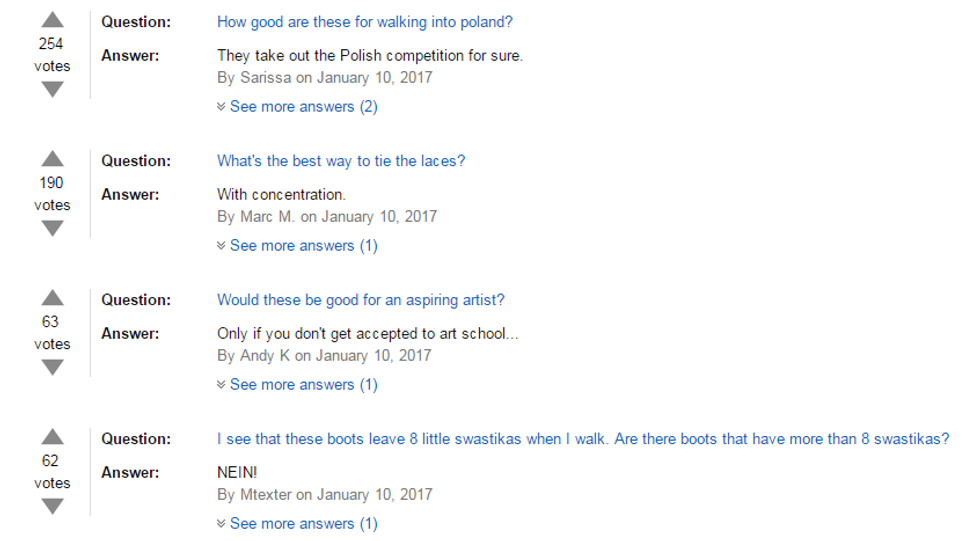
Task: Downvote the question with 254 votes
Action: tap(53, 89)
